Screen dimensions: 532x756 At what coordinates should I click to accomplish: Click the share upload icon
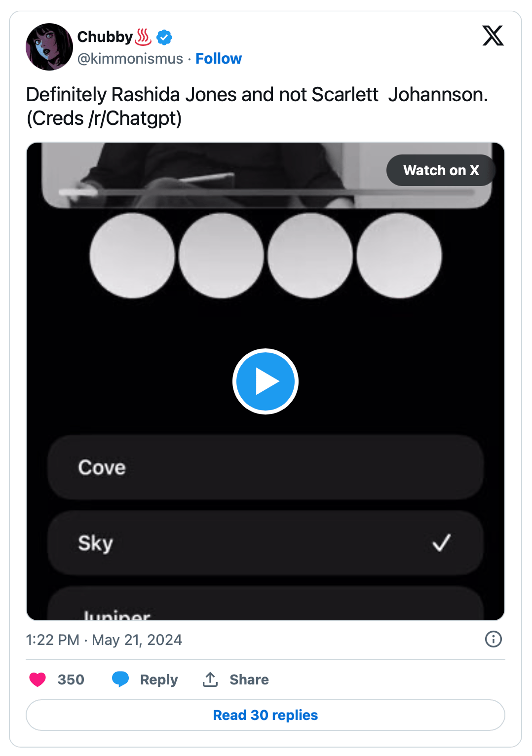(210, 680)
